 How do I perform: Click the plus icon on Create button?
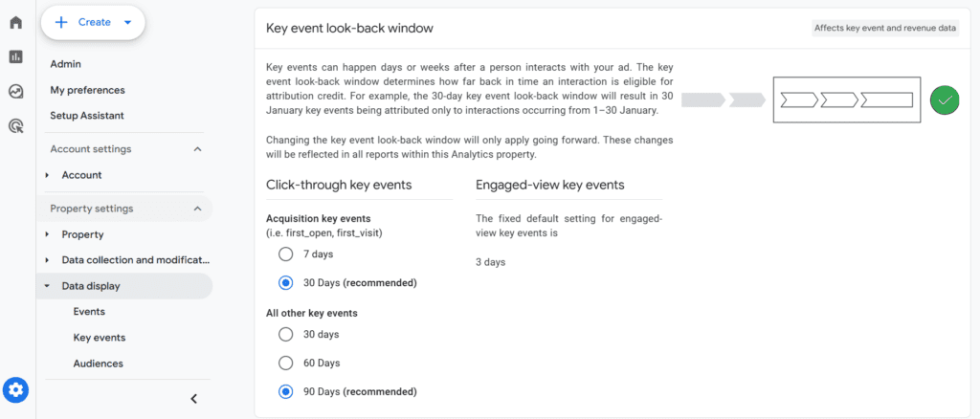tap(60, 22)
